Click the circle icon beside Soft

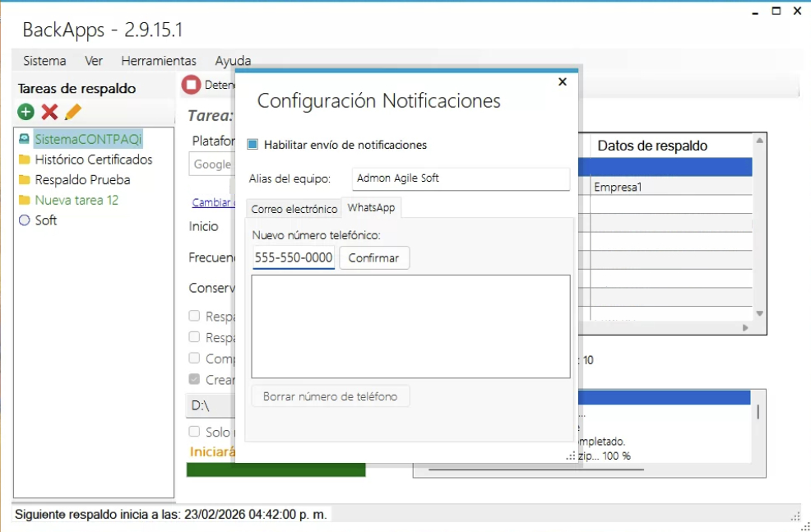25,220
